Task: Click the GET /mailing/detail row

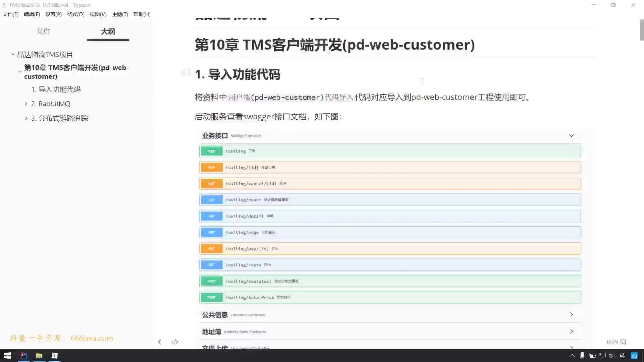Action: point(390,216)
